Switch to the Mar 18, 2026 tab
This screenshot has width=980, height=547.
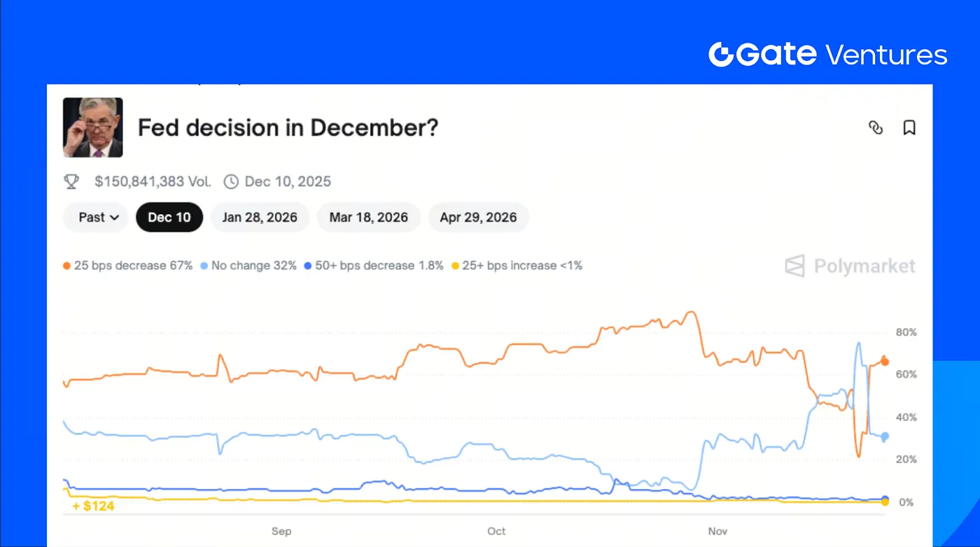coord(368,218)
